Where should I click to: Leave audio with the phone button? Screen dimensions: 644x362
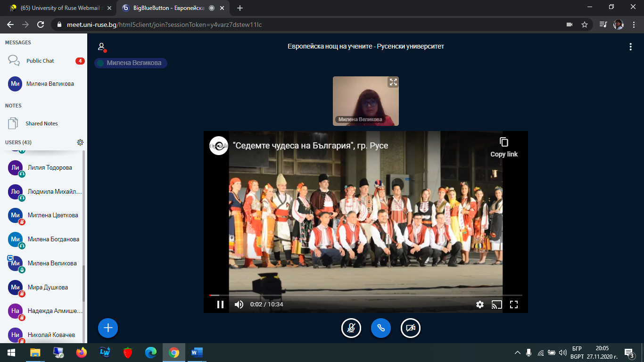click(381, 328)
